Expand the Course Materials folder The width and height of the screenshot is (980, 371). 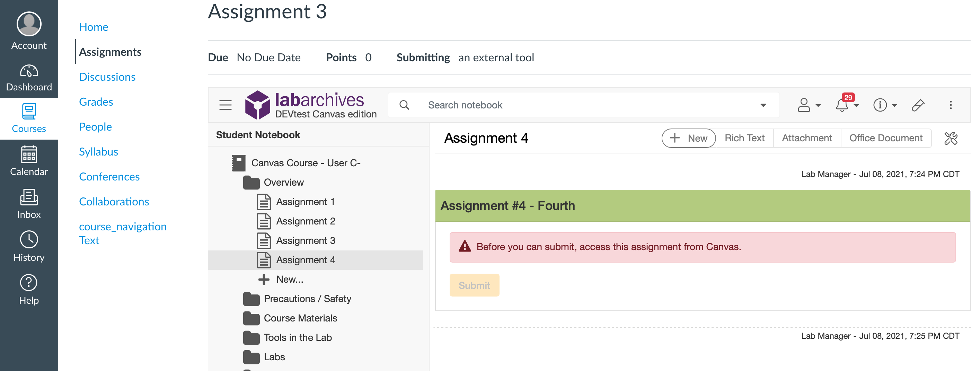251,318
